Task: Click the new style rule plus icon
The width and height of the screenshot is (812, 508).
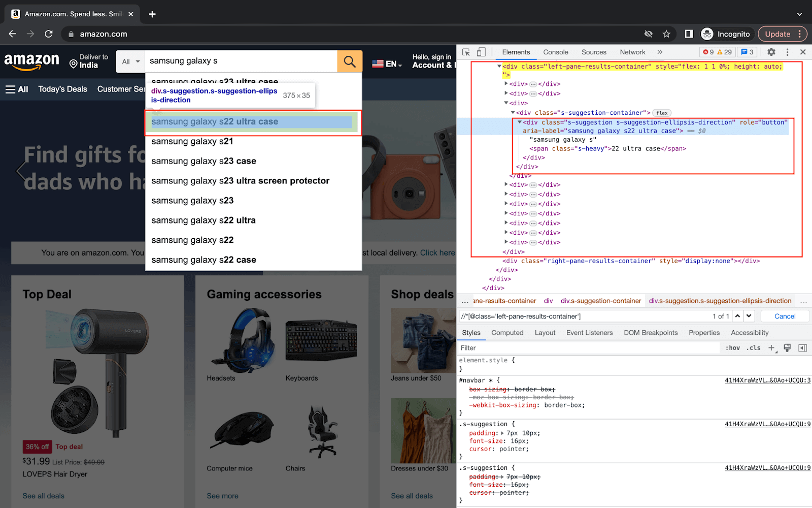Action: 771,348
